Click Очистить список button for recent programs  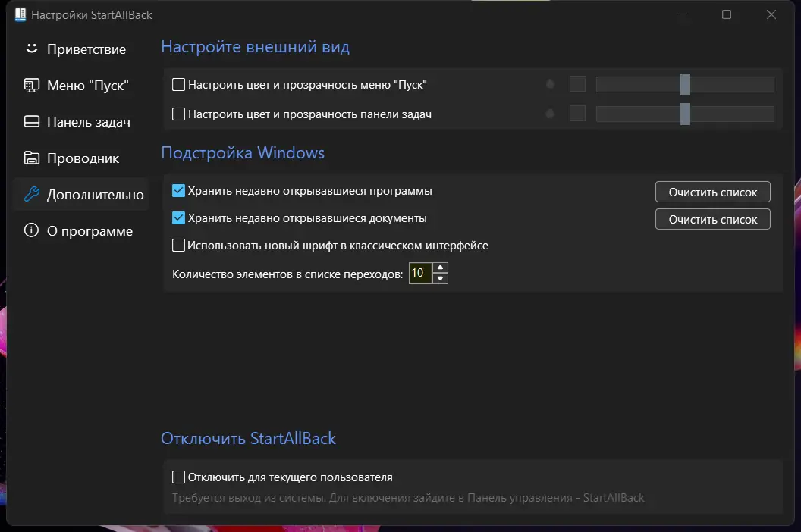[712, 192]
